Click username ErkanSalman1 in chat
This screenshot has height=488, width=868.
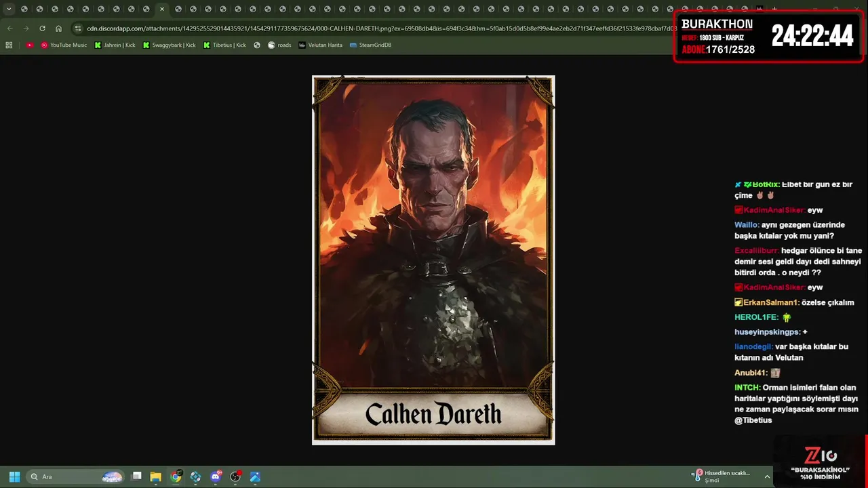click(772, 302)
